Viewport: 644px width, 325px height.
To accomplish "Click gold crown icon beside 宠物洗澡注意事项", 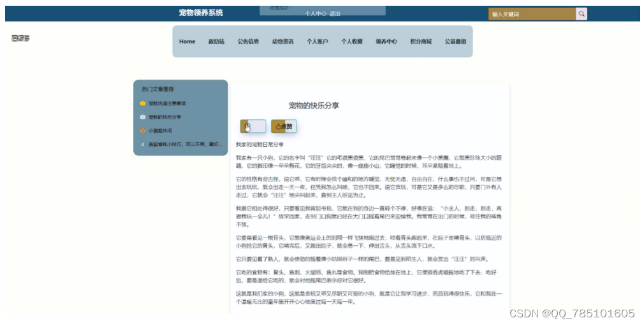I will [143, 103].
